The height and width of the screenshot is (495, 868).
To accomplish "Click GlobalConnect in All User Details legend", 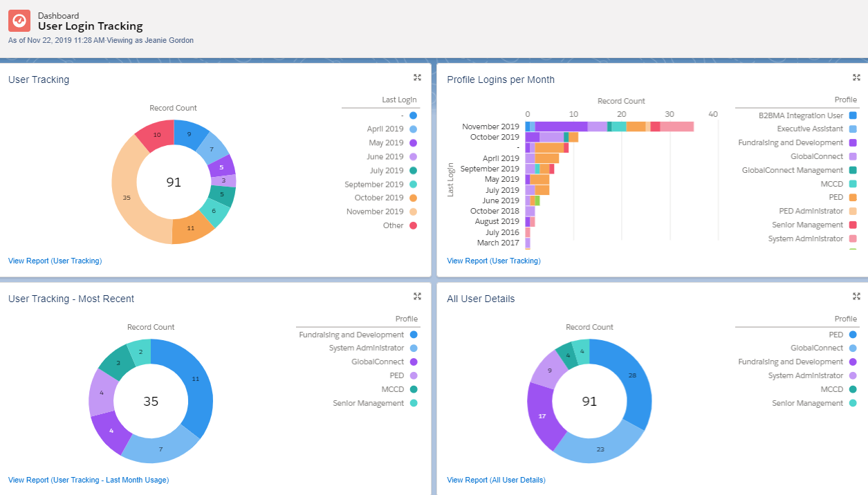I will click(817, 348).
